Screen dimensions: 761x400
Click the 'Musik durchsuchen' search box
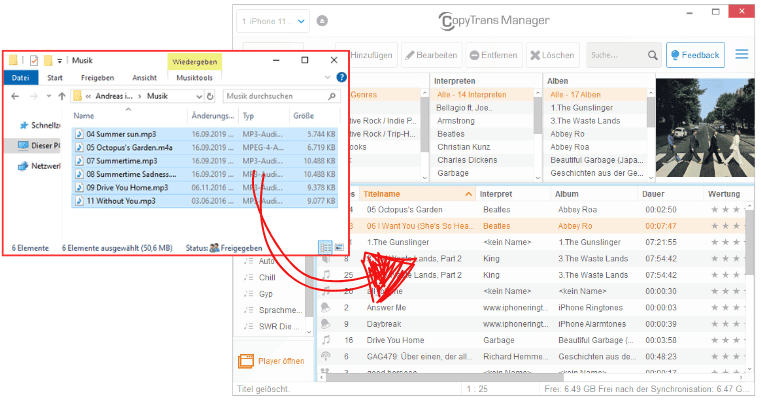click(x=281, y=96)
